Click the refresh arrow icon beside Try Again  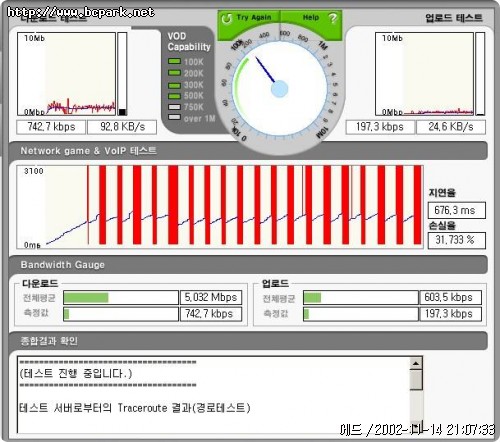point(227,18)
